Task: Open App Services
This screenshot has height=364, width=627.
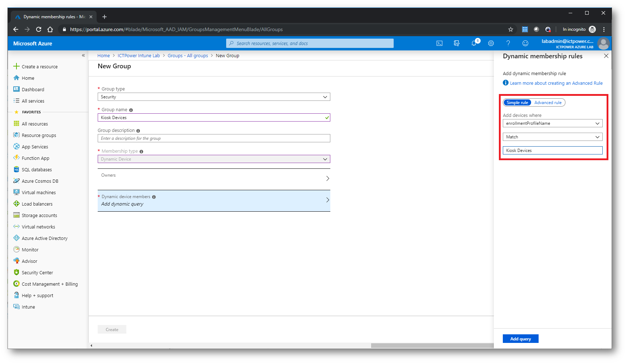Action: tap(35, 147)
